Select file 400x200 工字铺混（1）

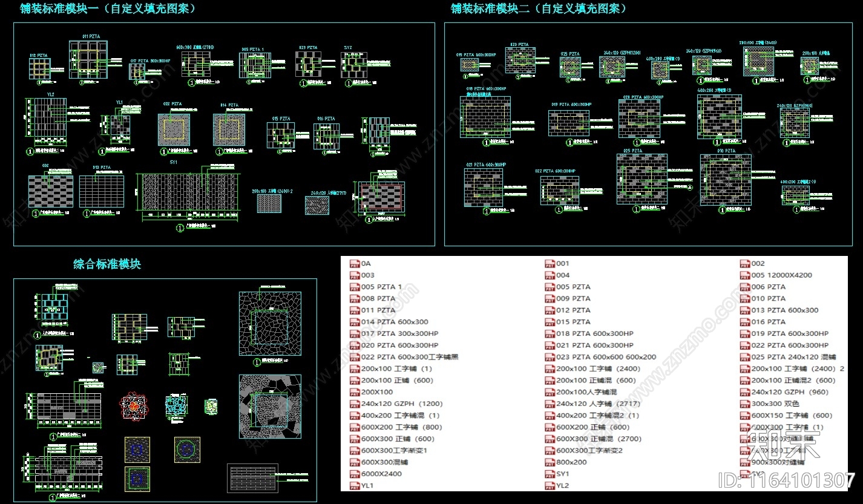click(395, 416)
